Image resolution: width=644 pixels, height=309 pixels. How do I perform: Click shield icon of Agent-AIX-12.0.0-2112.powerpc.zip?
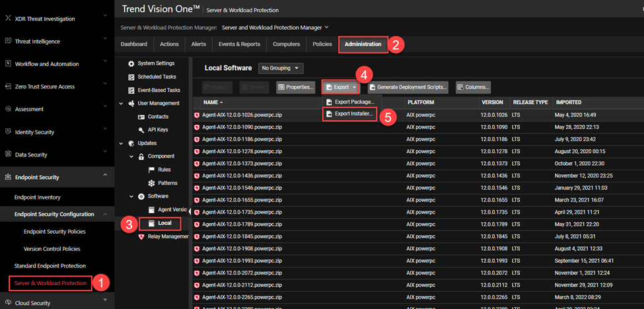pos(197,285)
